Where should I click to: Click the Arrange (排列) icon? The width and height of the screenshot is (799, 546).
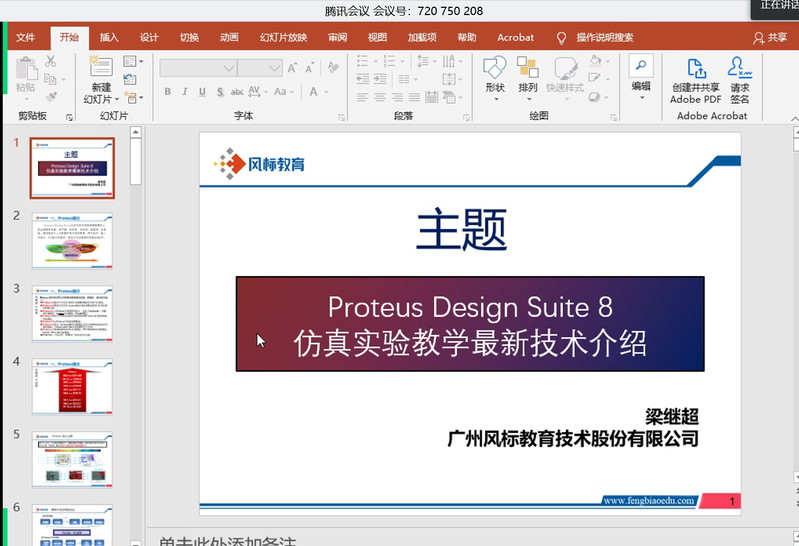[528, 69]
